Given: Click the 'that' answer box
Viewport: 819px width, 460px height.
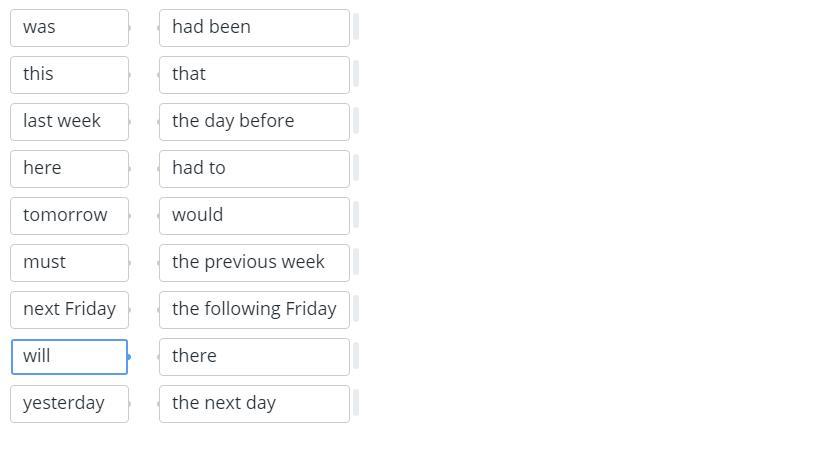Looking at the screenshot, I should tap(254, 75).
